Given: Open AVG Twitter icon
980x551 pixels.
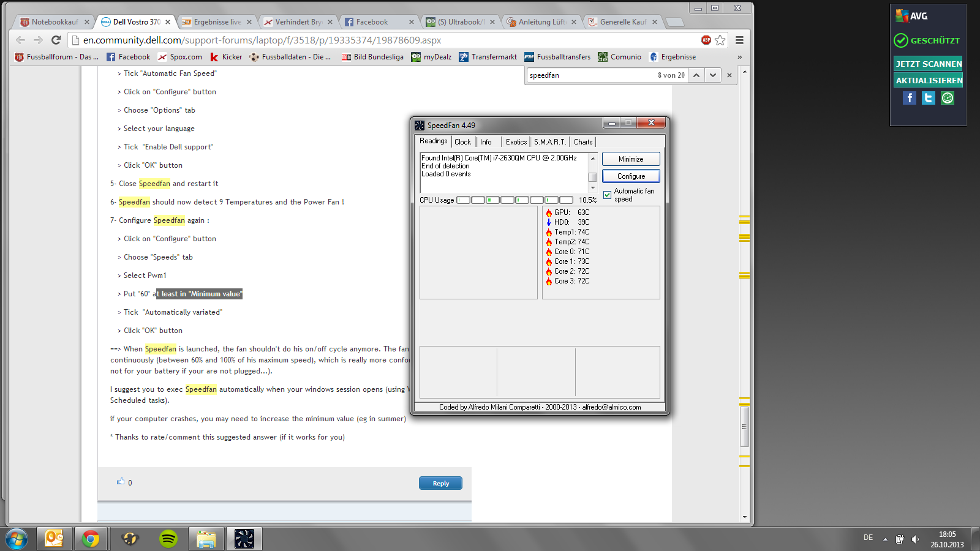Looking at the screenshot, I should [929, 98].
